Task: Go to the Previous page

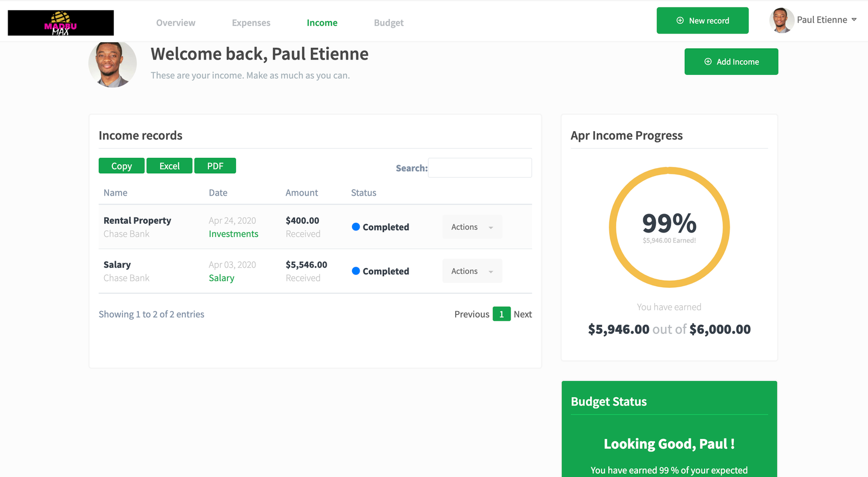Action: pos(472,314)
